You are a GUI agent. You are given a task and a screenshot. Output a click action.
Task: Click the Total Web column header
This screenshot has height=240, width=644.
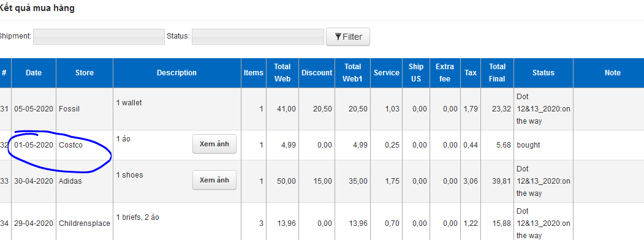click(x=282, y=73)
